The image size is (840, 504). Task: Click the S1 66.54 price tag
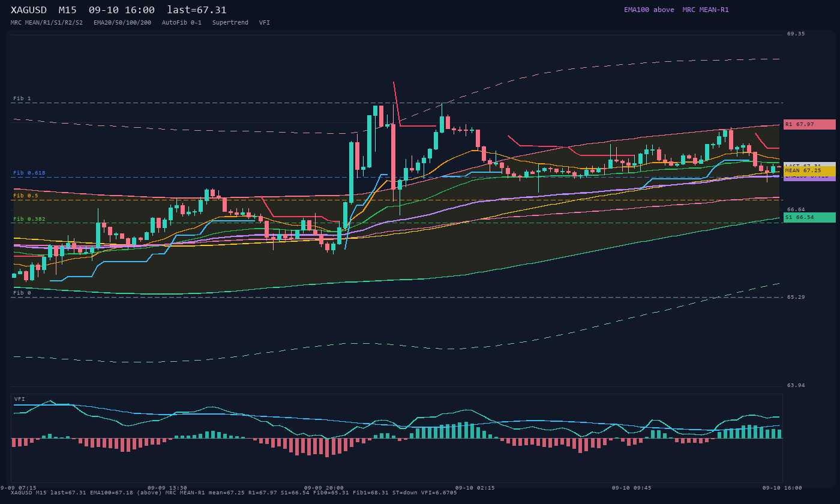point(809,217)
